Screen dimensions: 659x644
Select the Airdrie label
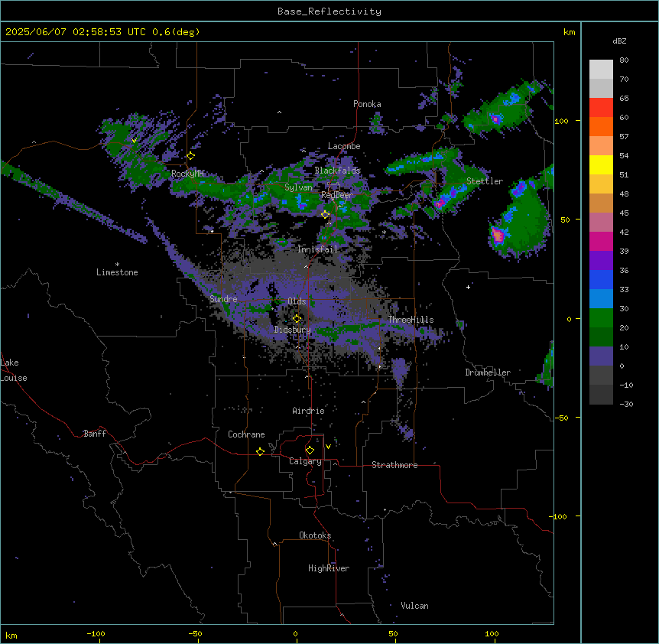(x=309, y=411)
